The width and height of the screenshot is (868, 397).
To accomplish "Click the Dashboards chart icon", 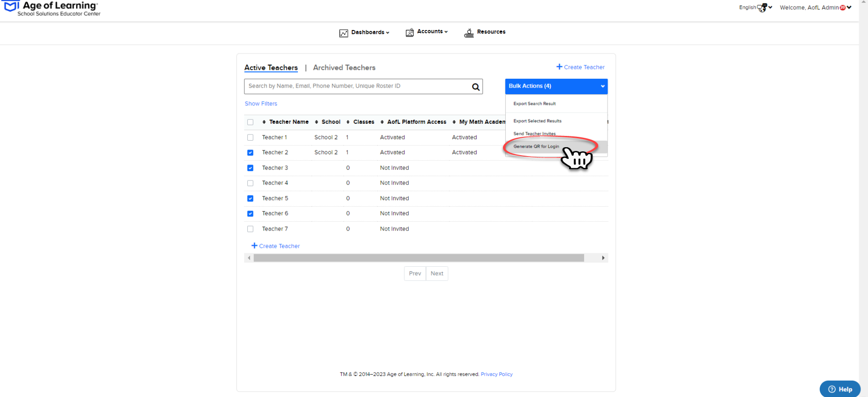I will click(x=343, y=33).
